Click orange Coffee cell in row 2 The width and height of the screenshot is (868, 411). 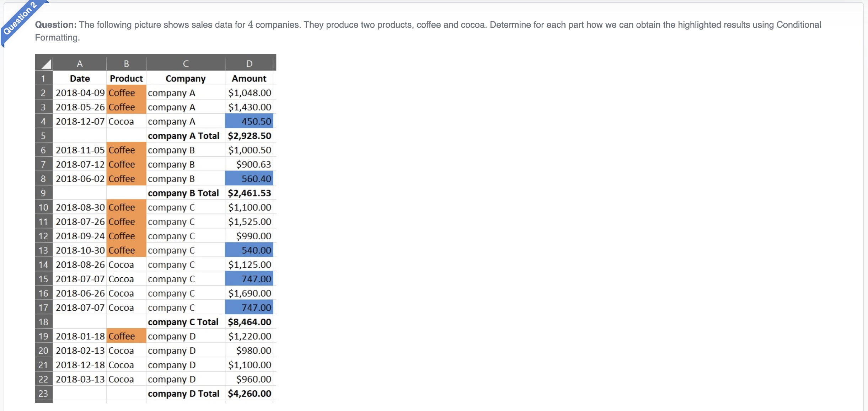[x=126, y=93]
